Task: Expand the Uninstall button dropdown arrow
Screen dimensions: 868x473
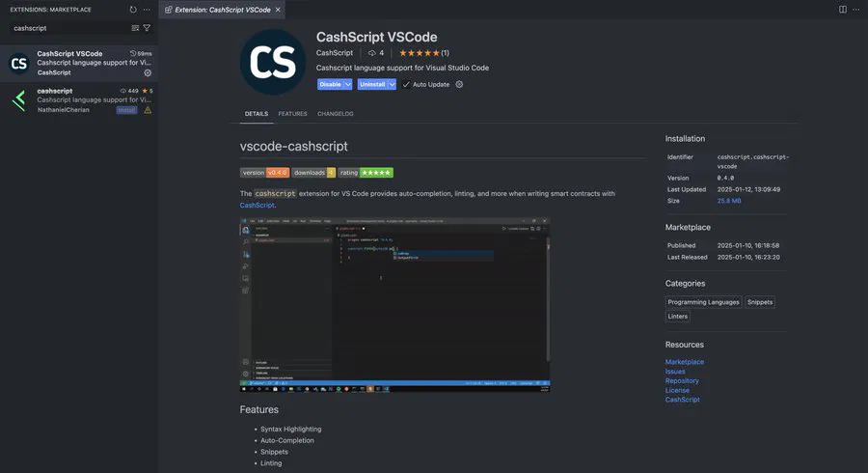Action: (x=392, y=84)
